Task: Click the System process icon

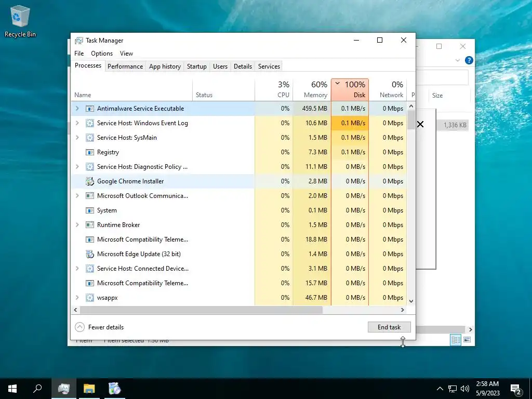Action: point(89,210)
